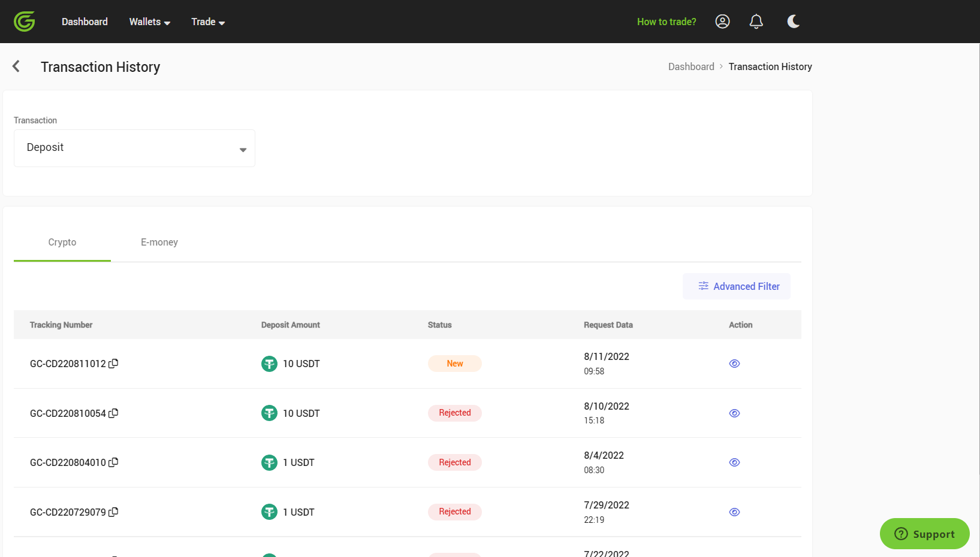
Task: Click the 8/10/2022 request date
Action: click(x=607, y=406)
